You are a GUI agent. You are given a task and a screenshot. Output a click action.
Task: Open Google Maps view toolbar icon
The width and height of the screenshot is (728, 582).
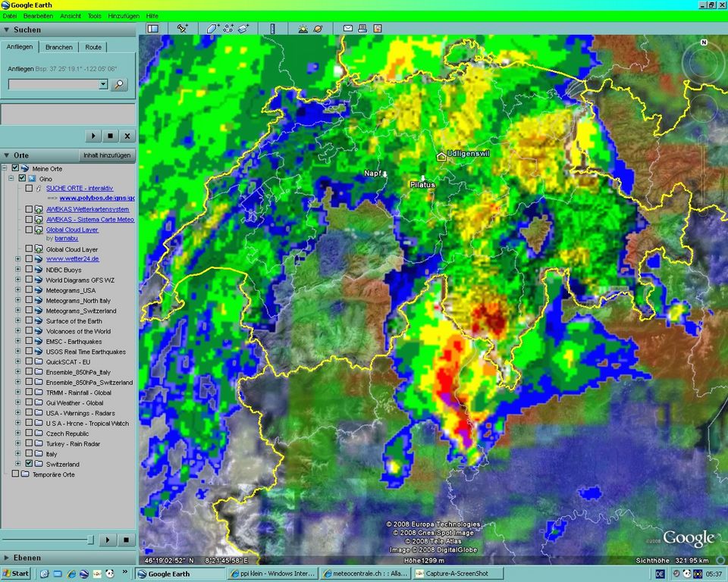point(378,29)
